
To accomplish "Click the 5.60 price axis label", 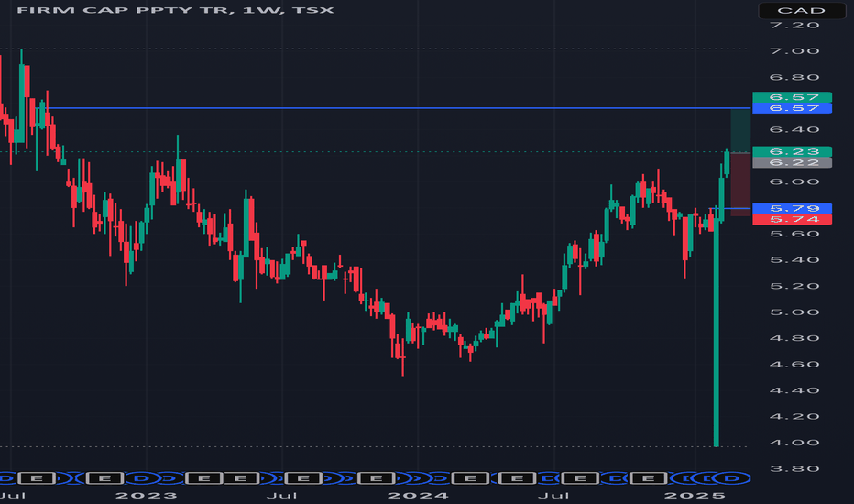I will (x=794, y=234).
